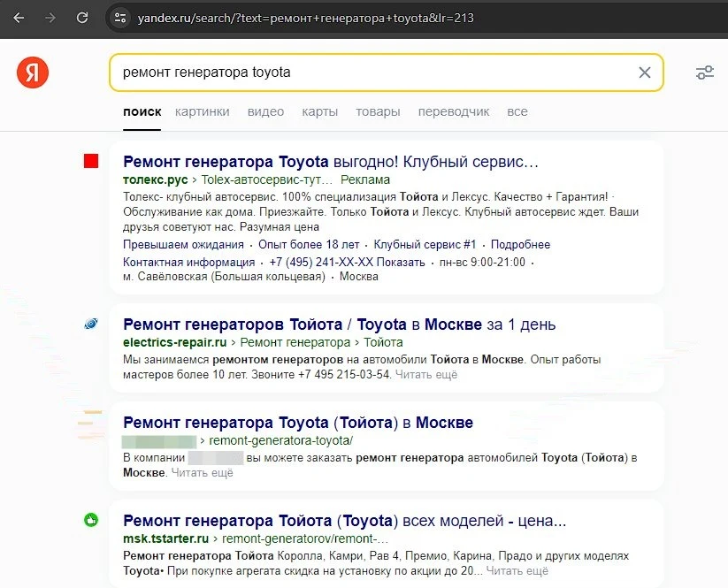Click Ремонт генератора breadcrumb under electrics-repair.ru

295,342
